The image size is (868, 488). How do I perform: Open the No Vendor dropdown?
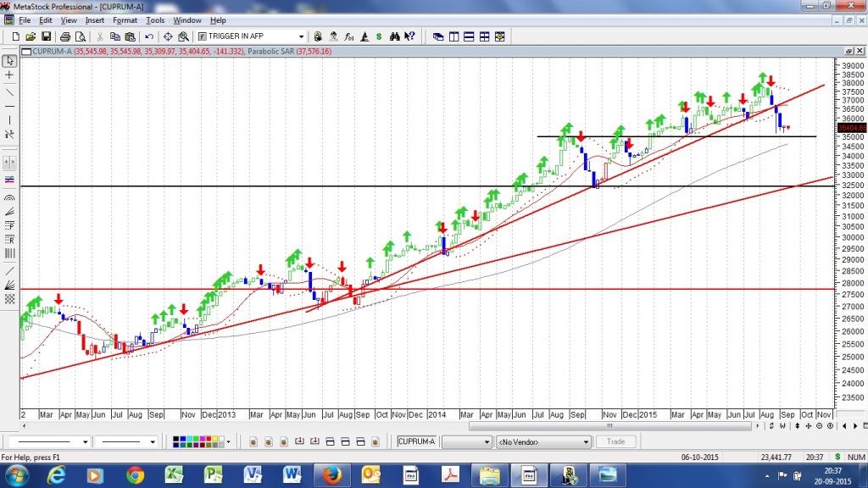point(543,441)
